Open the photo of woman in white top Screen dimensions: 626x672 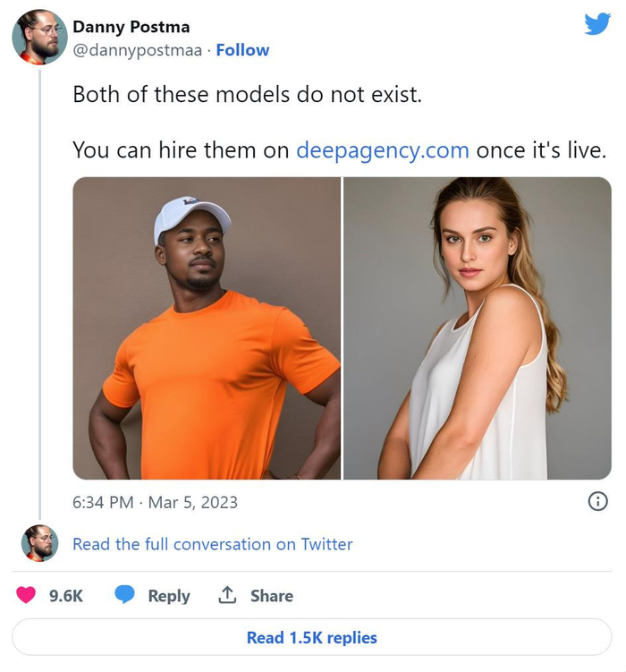[x=478, y=328]
